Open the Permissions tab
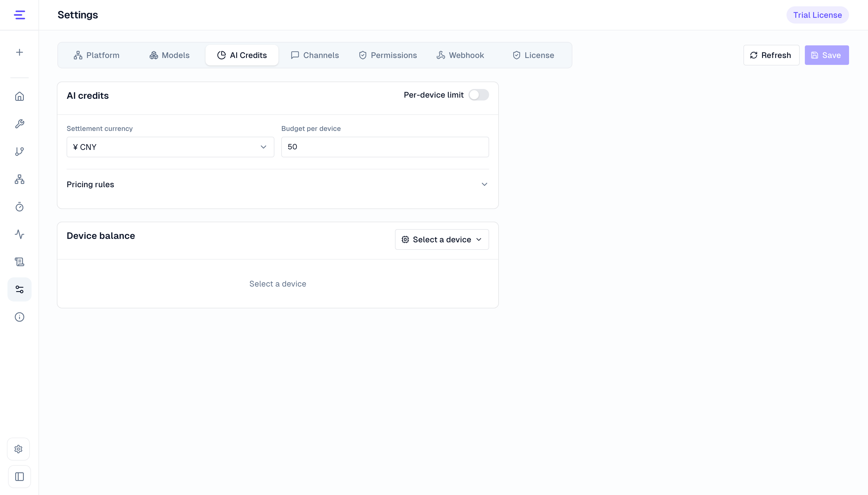 [x=388, y=55]
